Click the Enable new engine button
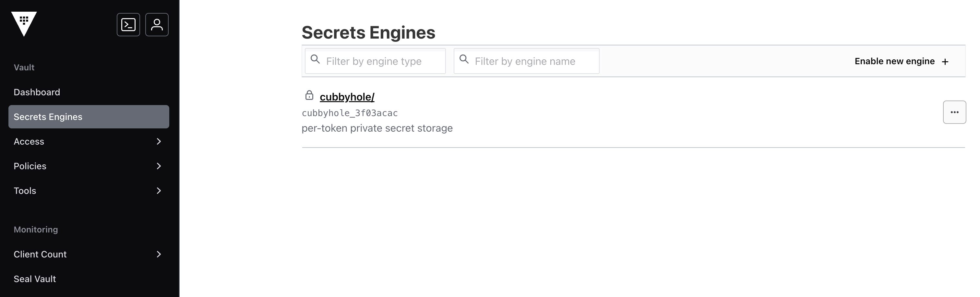 (895, 61)
